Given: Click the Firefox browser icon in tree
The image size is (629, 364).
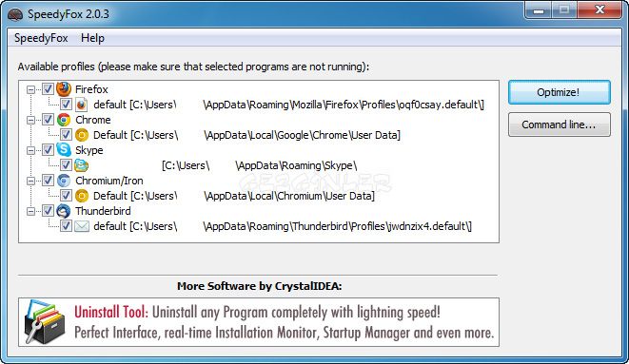Looking at the screenshot, I should pos(64,89).
